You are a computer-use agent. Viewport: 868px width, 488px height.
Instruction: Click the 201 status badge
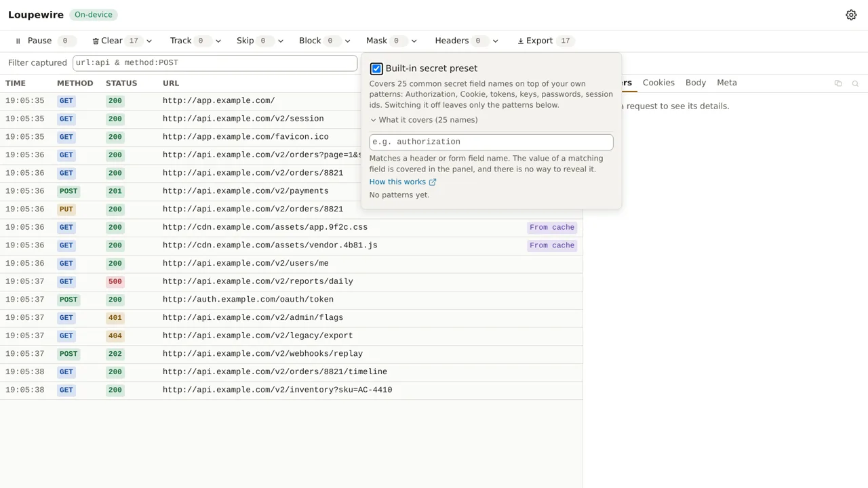coord(115,191)
